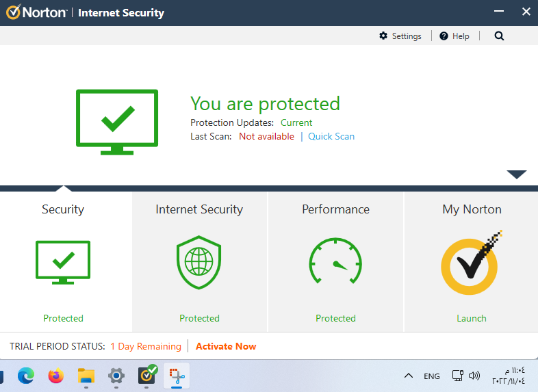The image size is (538, 392).
Task: Click the Help question mark icon
Action: [x=444, y=36]
